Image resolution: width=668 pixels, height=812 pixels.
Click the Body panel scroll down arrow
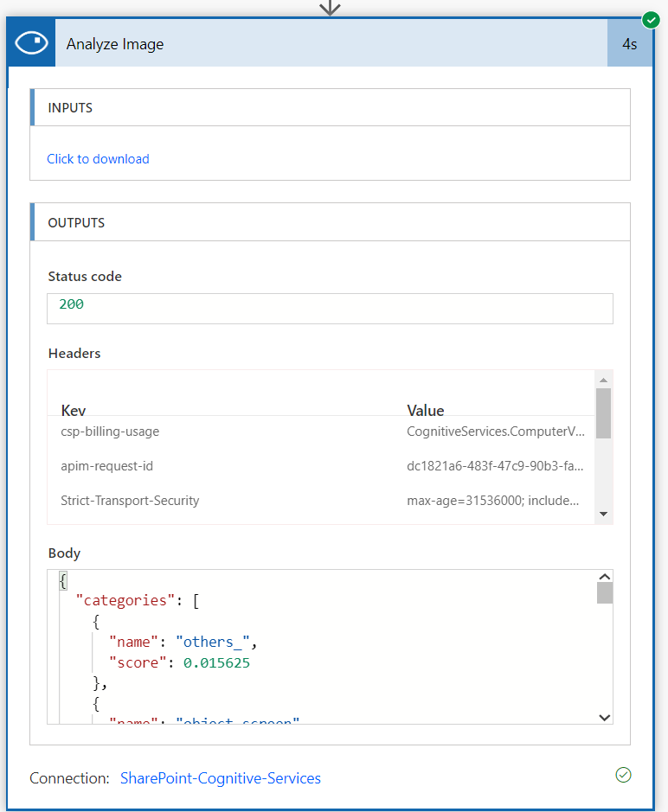click(x=605, y=717)
